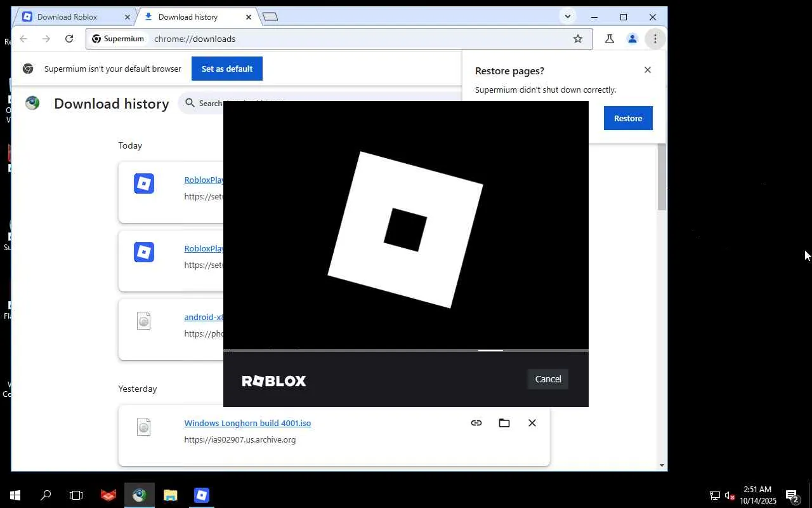Cancel the Roblox installation
812x508 pixels.
(548, 379)
